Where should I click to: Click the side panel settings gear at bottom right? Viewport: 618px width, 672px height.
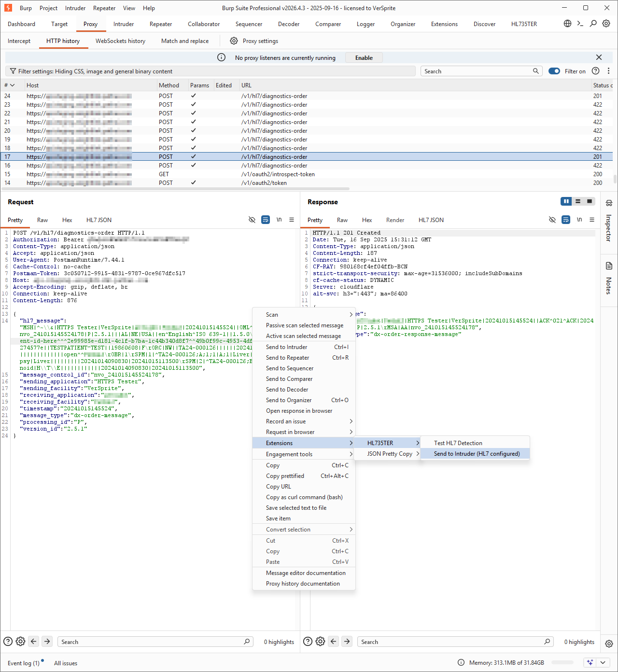pyautogui.click(x=609, y=644)
